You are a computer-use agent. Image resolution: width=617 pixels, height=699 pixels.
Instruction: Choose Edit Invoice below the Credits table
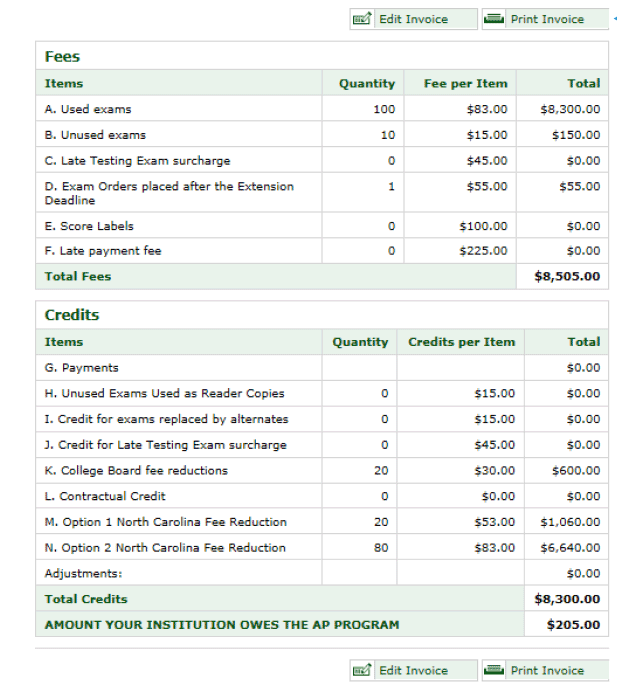tap(413, 670)
